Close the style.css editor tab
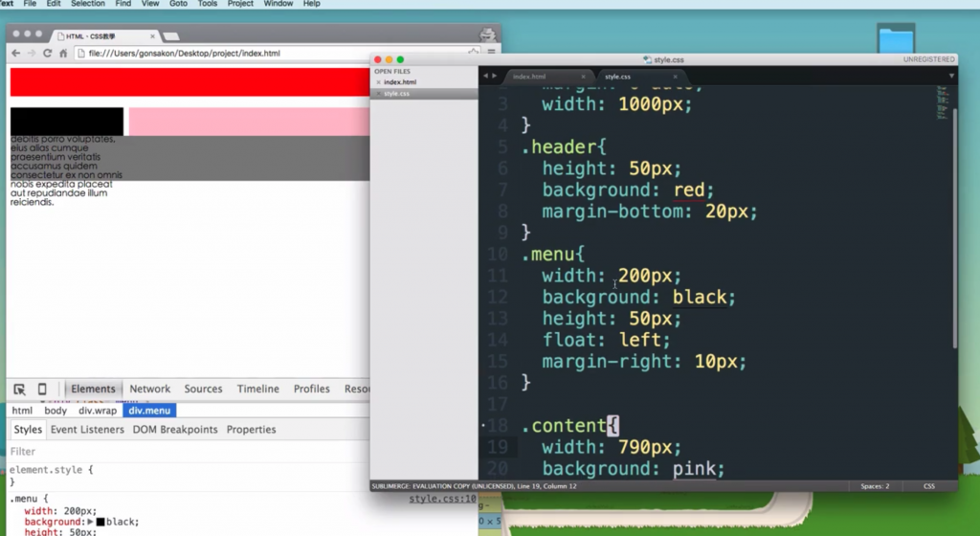This screenshot has height=536, width=980. point(675,77)
